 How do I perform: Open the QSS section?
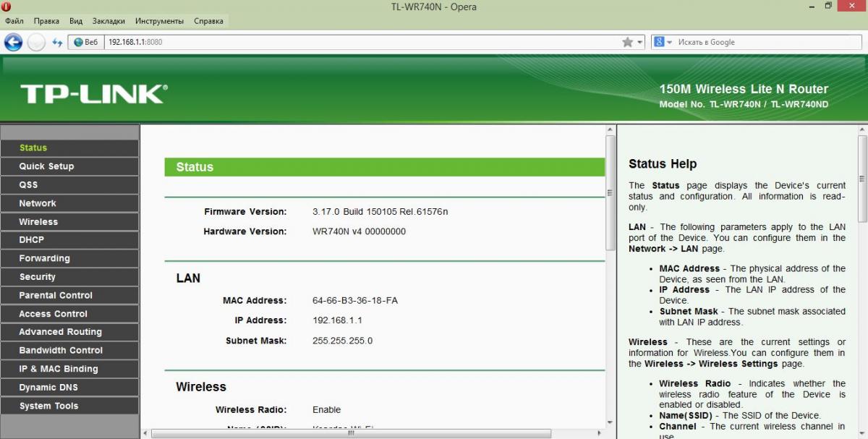pyautogui.click(x=69, y=184)
